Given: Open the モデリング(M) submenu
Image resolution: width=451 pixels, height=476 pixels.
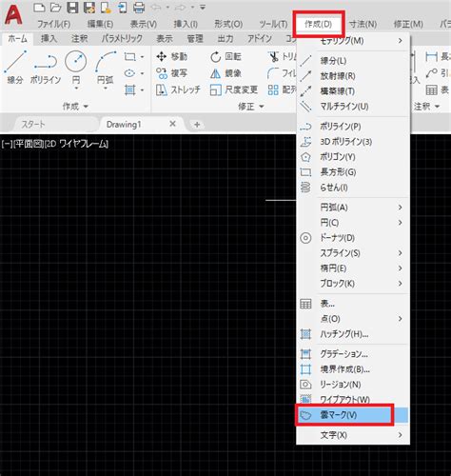Looking at the screenshot, I should tap(353, 41).
